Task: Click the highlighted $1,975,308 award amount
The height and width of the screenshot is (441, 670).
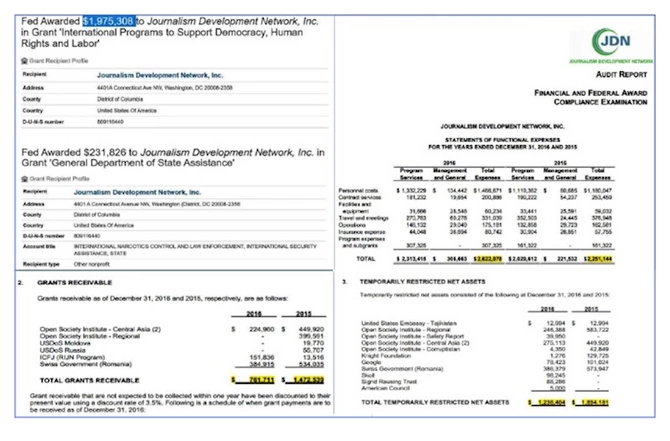Action: click(x=109, y=21)
